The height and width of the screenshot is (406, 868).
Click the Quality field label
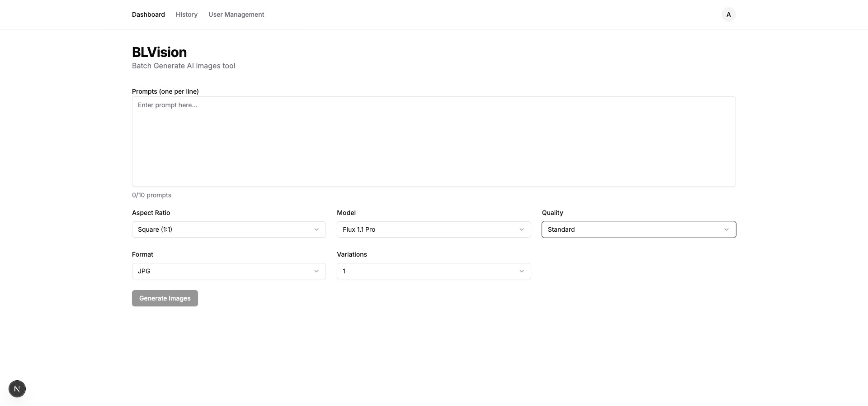552,213
